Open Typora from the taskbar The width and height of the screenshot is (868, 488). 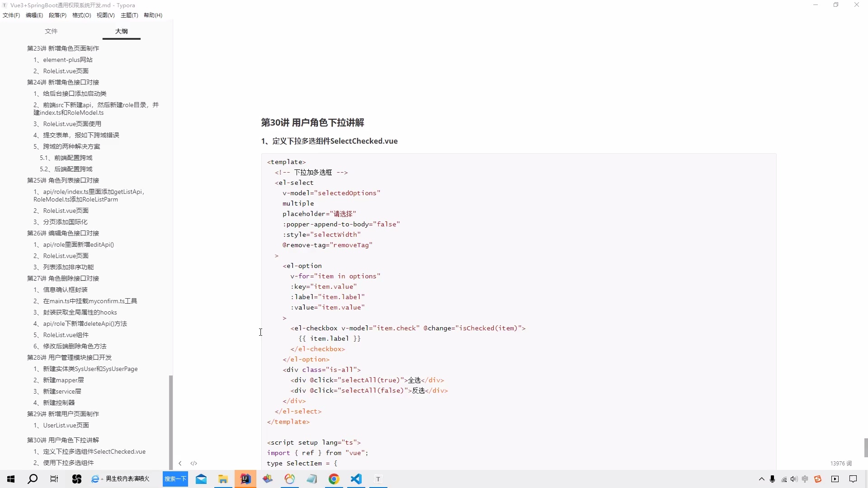(x=378, y=479)
